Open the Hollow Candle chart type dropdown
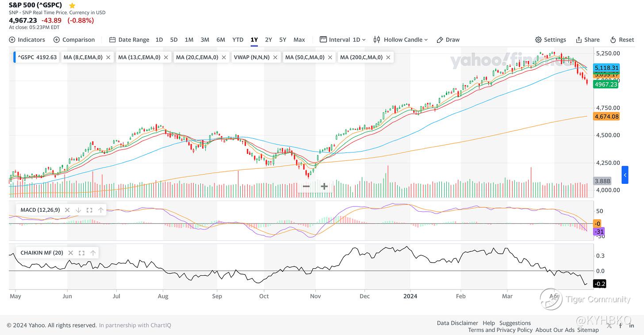This screenshot has height=335, width=644. click(401, 40)
